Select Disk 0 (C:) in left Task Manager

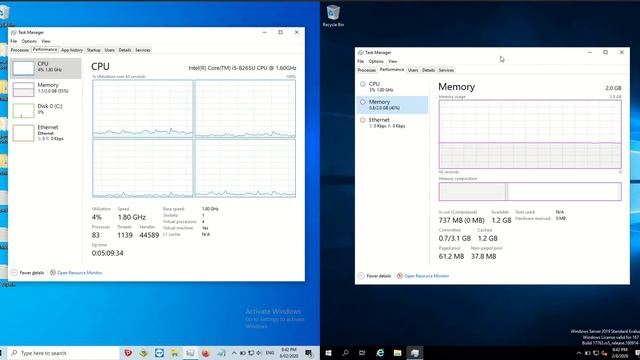point(45,110)
